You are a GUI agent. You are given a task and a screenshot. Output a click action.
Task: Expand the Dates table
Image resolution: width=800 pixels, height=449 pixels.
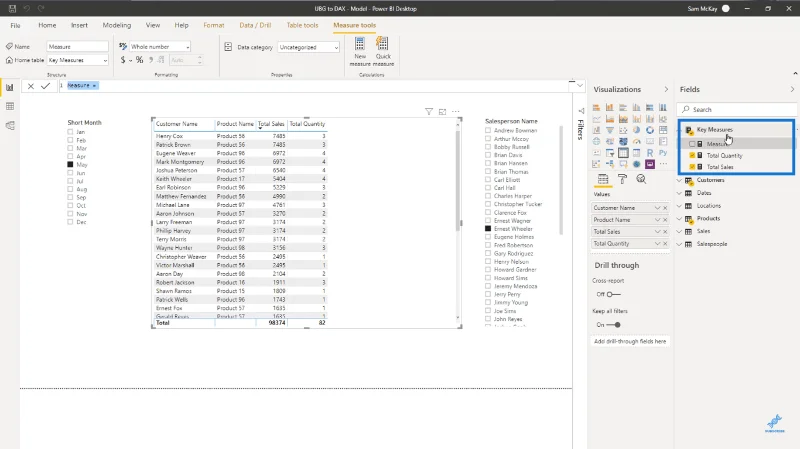tap(679, 193)
